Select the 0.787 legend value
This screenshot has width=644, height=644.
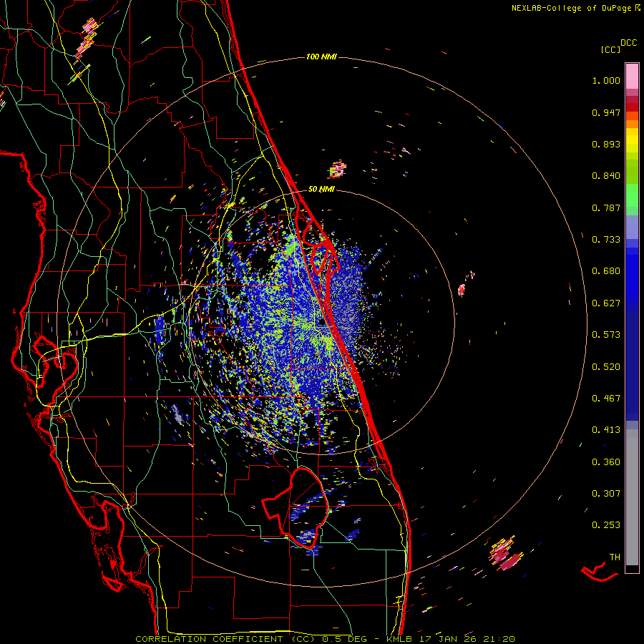point(606,208)
